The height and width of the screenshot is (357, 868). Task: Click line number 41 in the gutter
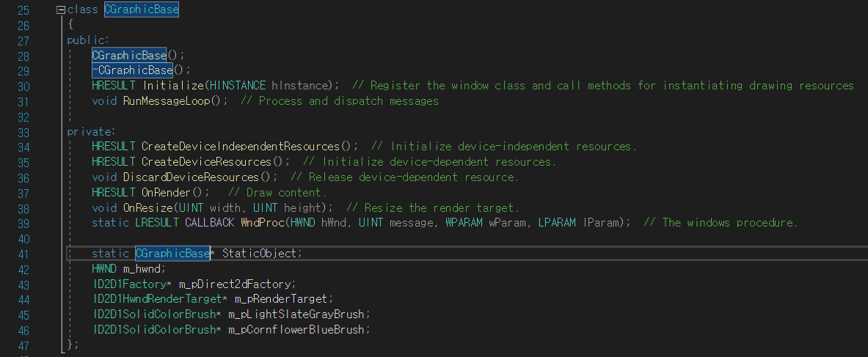23,254
